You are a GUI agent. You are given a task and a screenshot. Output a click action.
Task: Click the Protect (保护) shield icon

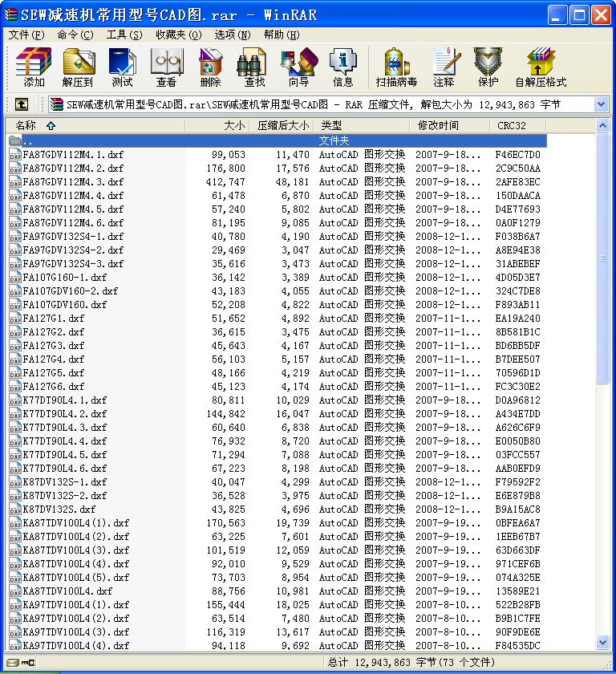pos(488,67)
